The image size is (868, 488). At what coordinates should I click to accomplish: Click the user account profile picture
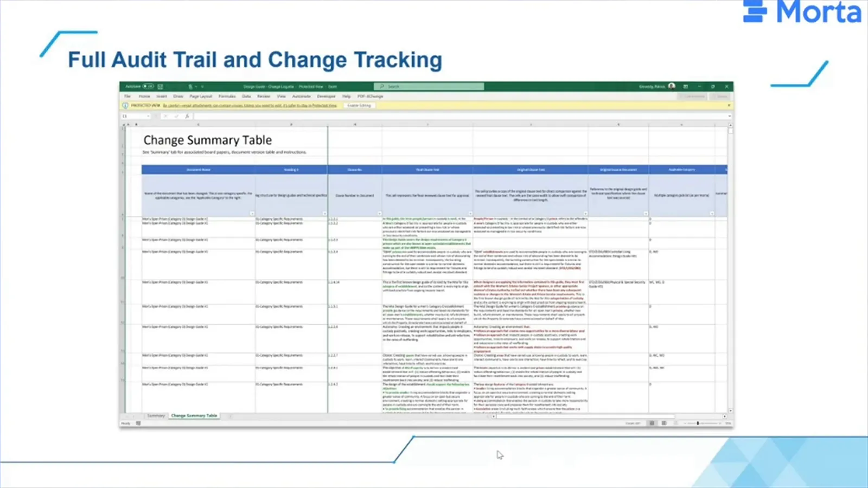click(x=672, y=86)
